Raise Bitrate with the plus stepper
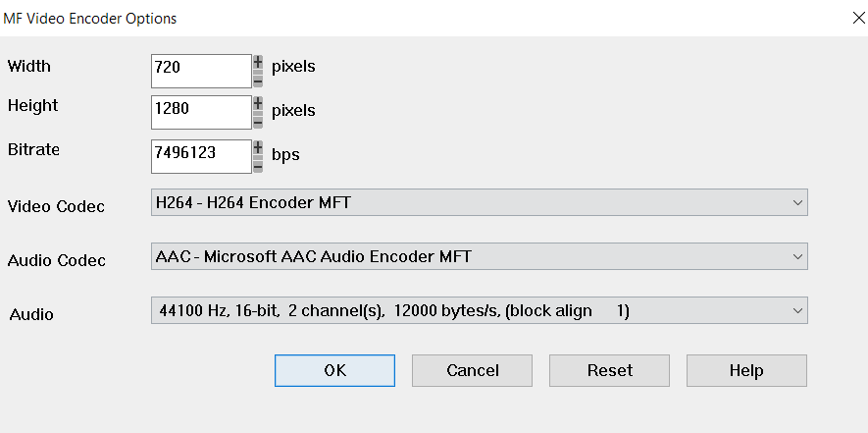 (258, 147)
